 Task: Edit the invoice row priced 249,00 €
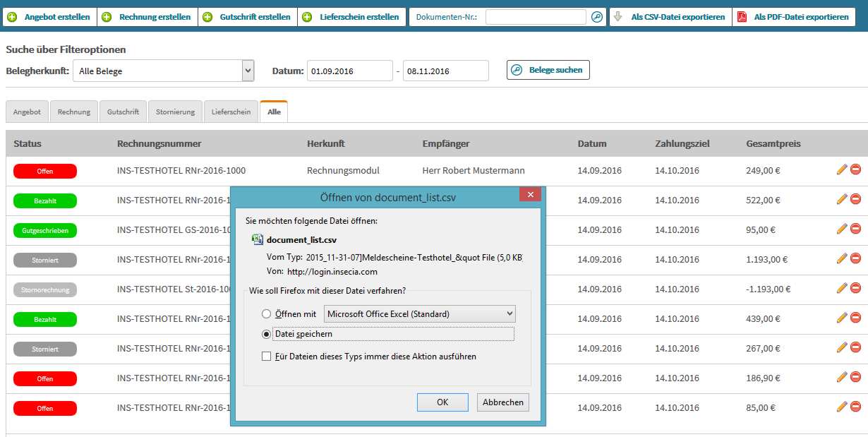(x=841, y=169)
